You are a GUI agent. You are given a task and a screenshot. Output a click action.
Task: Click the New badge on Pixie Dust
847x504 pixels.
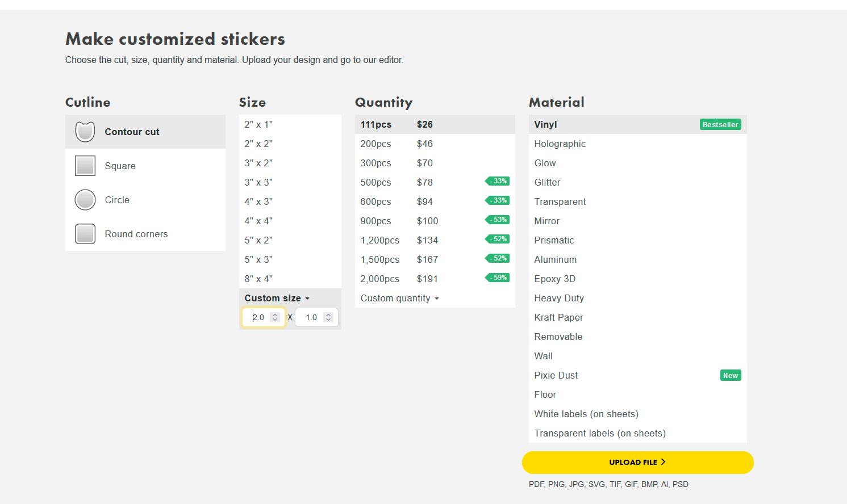(730, 375)
